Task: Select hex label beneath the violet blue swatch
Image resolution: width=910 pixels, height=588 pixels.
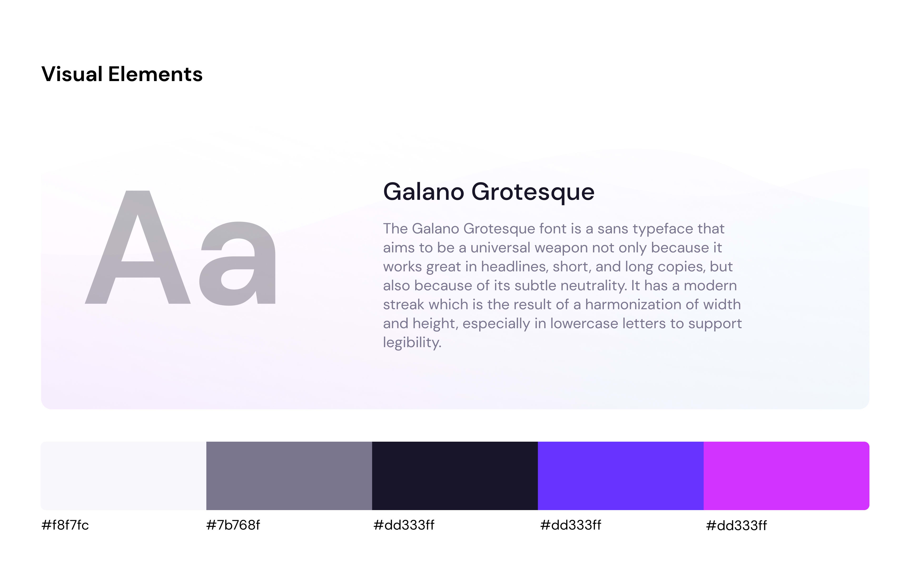Action: pyautogui.click(x=571, y=525)
